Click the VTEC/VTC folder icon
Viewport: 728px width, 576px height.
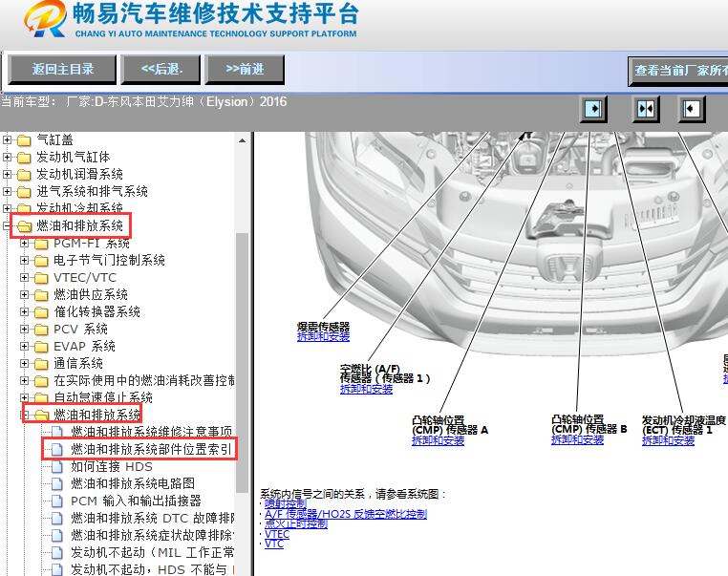pyautogui.click(x=41, y=278)
